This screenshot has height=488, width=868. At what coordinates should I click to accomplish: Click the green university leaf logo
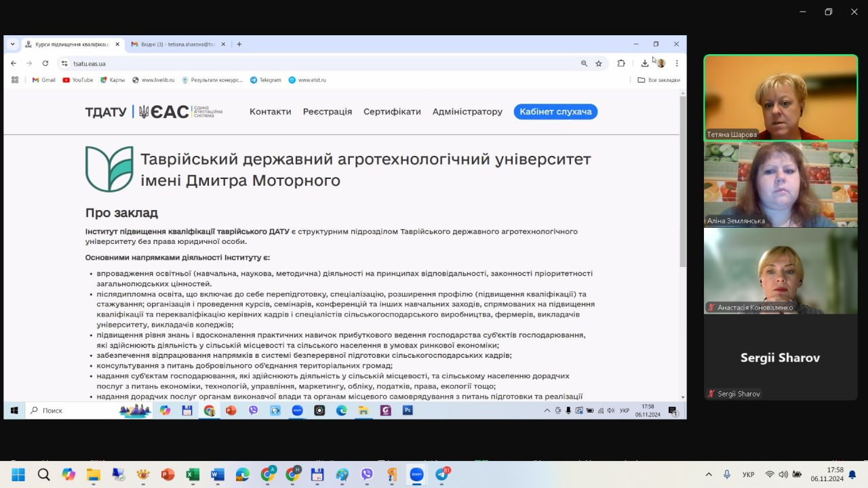click(109, 169)
